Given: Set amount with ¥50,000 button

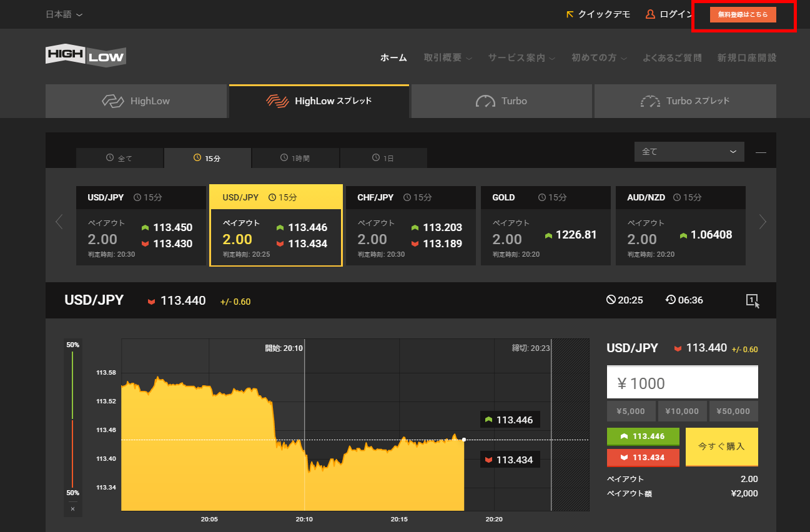Looking at the screenshot, I should tap(734, 411).
